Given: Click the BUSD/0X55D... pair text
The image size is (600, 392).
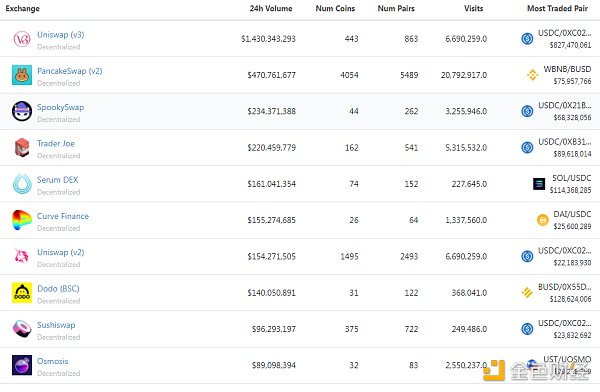Looking at the screenshot, I should (564, 287).
